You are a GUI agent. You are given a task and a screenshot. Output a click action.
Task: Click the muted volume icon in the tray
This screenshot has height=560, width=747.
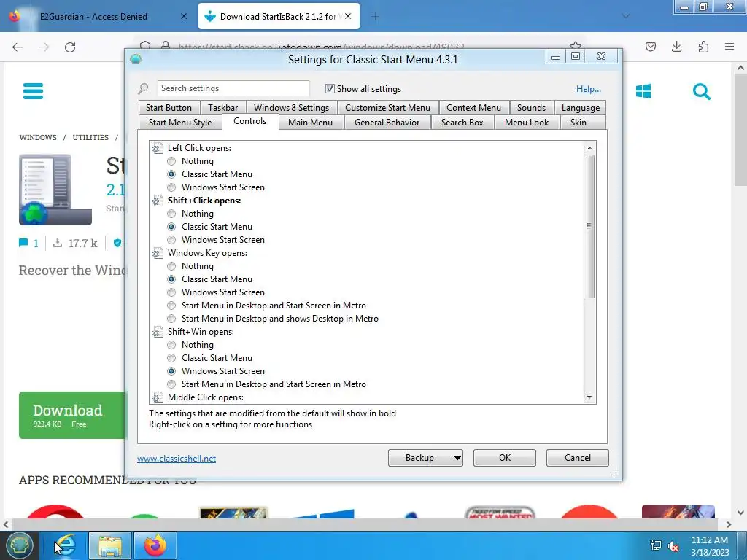click(x=673, y=545)
